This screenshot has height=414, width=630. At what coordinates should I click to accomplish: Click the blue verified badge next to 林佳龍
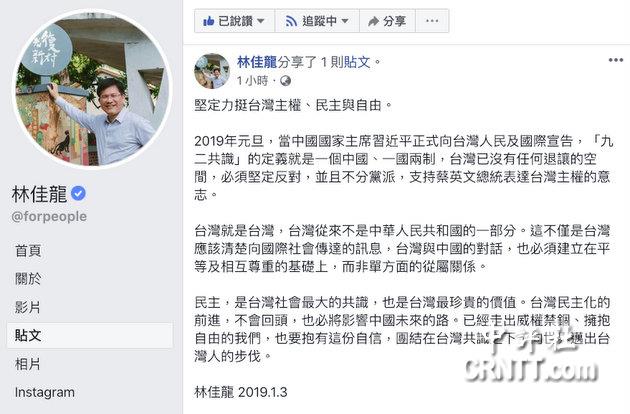pyautogui.click(x=78, y=194)
